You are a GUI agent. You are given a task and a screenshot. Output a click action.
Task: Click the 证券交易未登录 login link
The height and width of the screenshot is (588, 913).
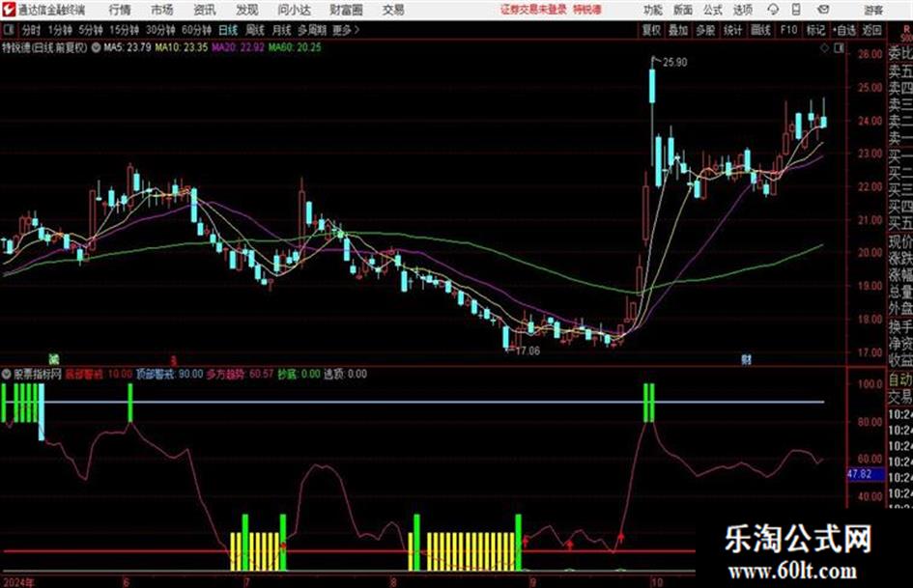point(533,10)
